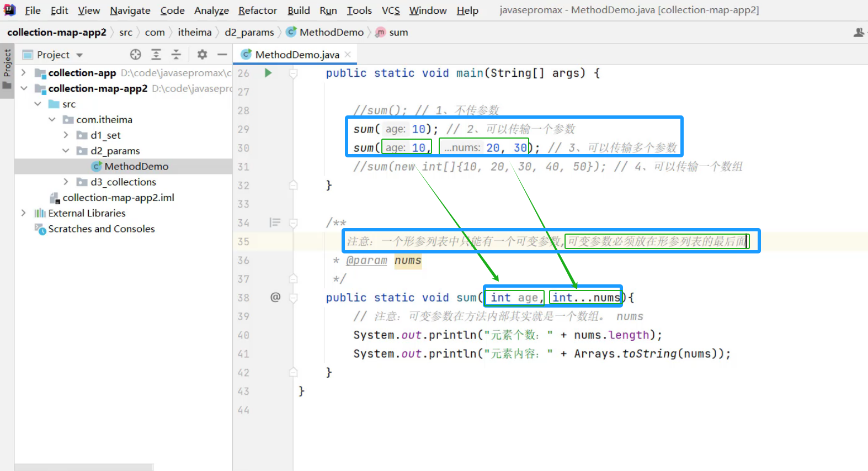Click itheima in the breadcrumb bar
The image size is (868, 471).
click(x=194, y=33)
